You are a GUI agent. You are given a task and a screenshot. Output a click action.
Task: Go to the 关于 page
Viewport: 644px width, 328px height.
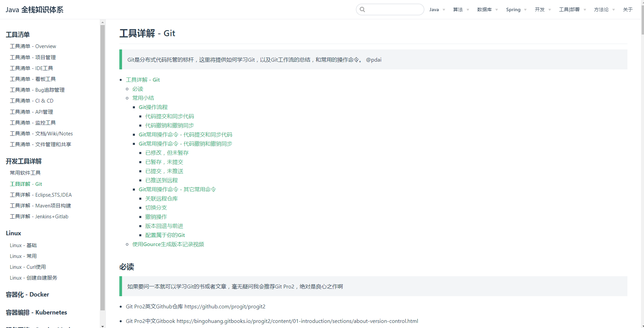628,9
